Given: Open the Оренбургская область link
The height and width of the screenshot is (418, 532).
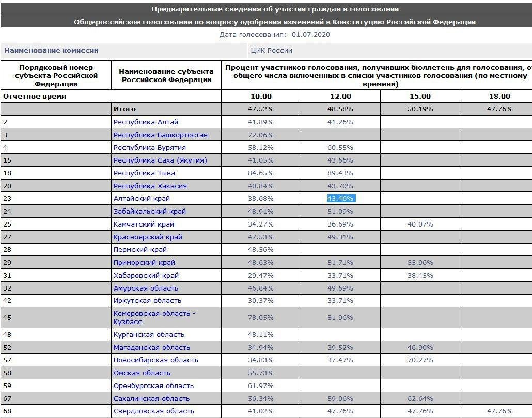Looking at the screenshot, I should pos(153,386).
